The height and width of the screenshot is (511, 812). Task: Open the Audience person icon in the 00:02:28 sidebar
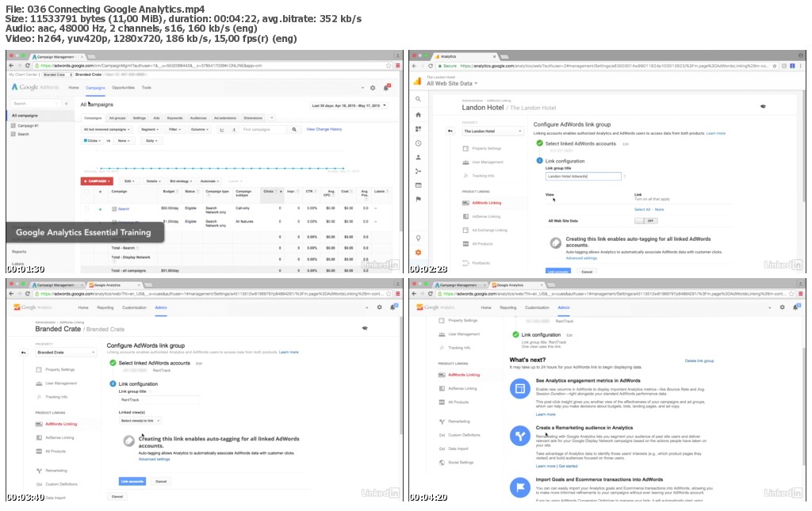click(x=418, y=157)
